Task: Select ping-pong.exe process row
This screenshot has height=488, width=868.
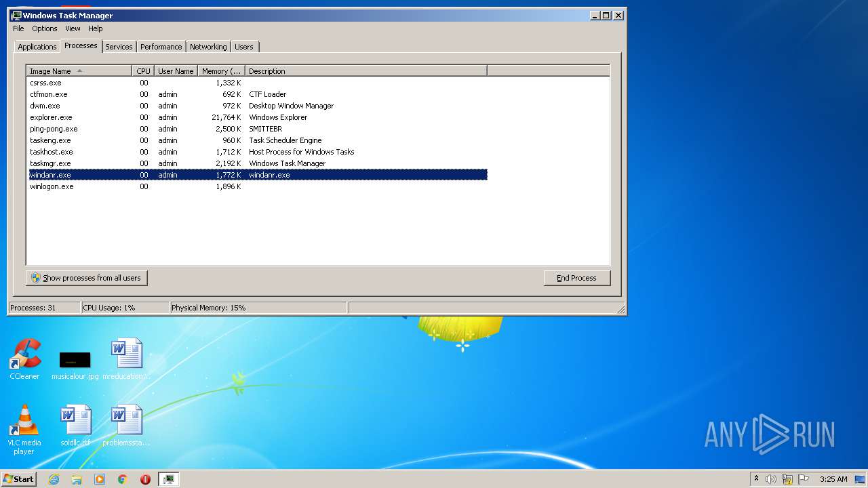Action: pos(257,129)
